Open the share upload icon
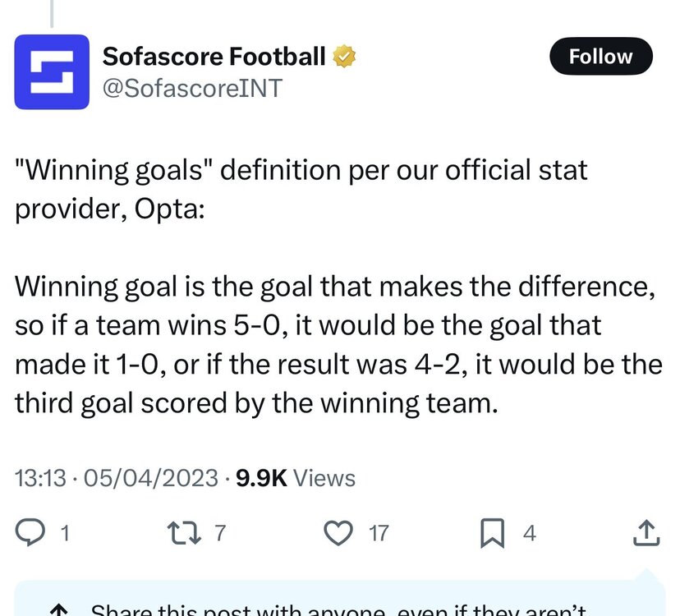Image resolution: width=680 pixels, height=616 pixels. tap(646, 532)
